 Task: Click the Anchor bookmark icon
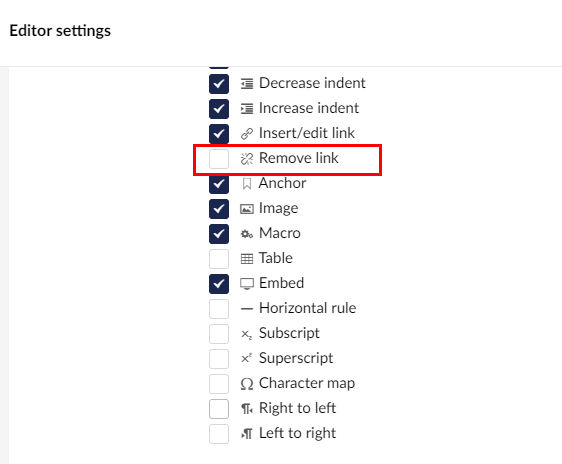tap(247, 184)
